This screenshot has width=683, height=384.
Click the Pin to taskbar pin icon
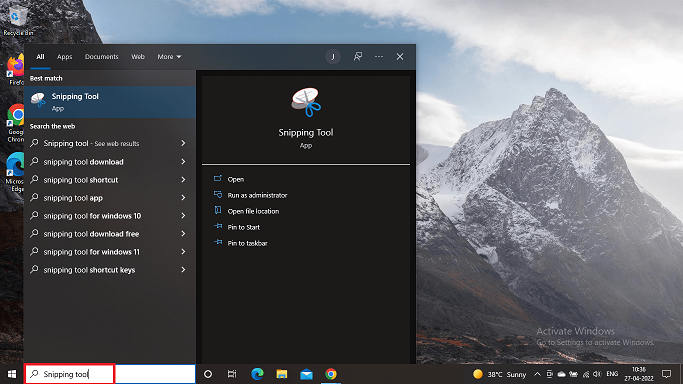[218, 242]
